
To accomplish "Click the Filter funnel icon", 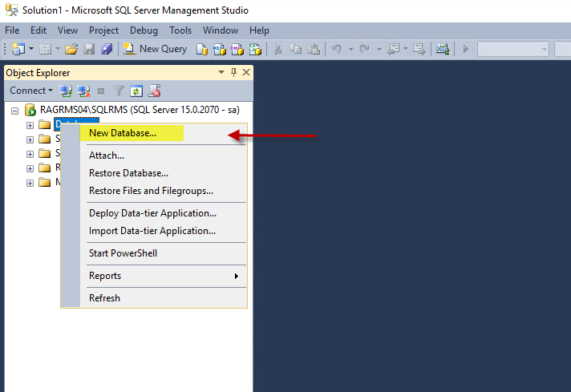I will click(119, 91).
